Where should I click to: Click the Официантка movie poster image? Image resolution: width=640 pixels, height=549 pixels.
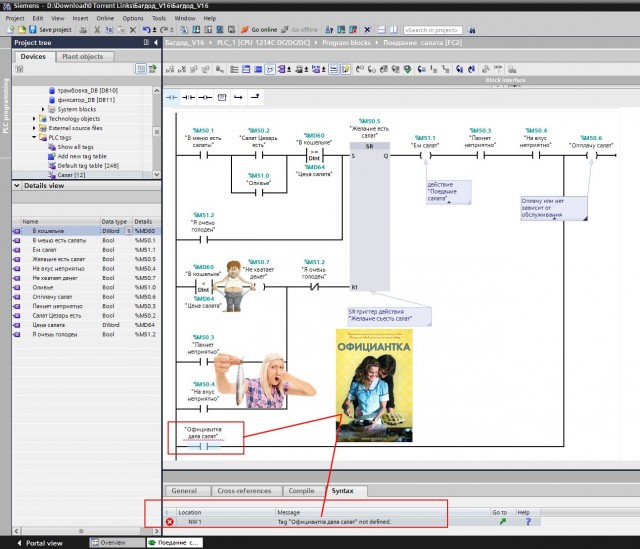(374, 385)
